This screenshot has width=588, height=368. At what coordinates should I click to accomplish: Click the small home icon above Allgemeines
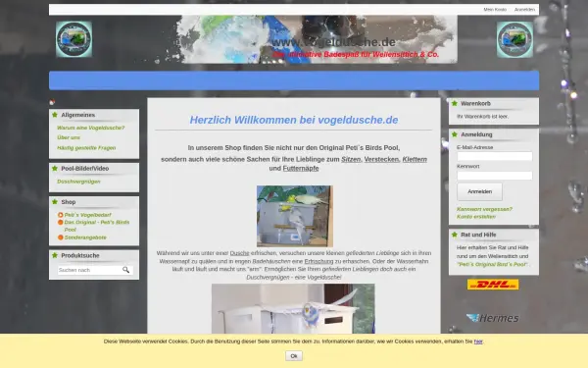[x=52, y=102]
